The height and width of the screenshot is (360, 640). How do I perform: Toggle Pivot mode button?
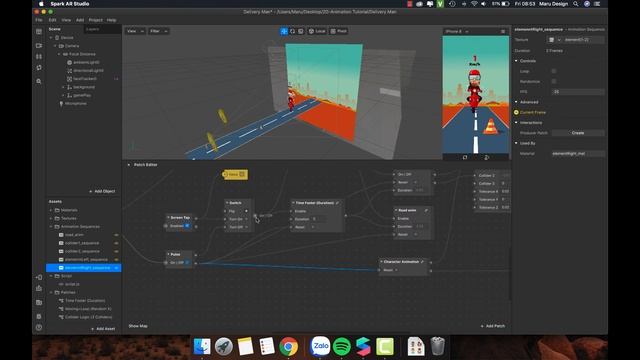click(x=339, y=31)
